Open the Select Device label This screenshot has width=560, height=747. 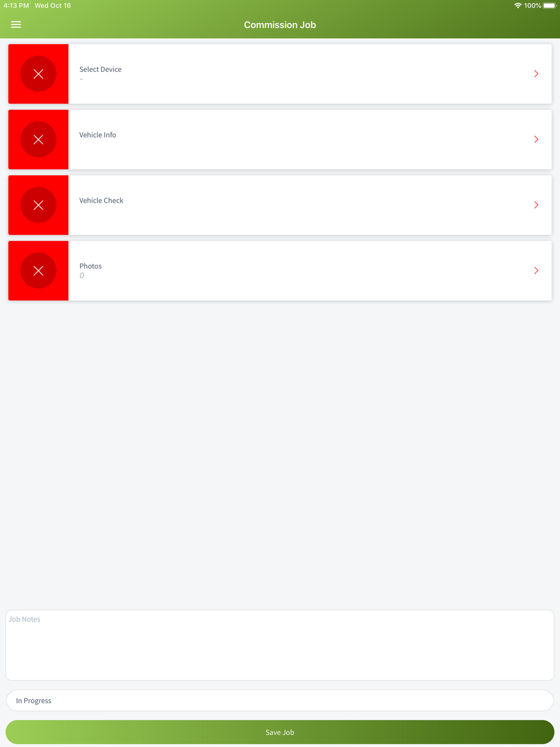[100, 69]
